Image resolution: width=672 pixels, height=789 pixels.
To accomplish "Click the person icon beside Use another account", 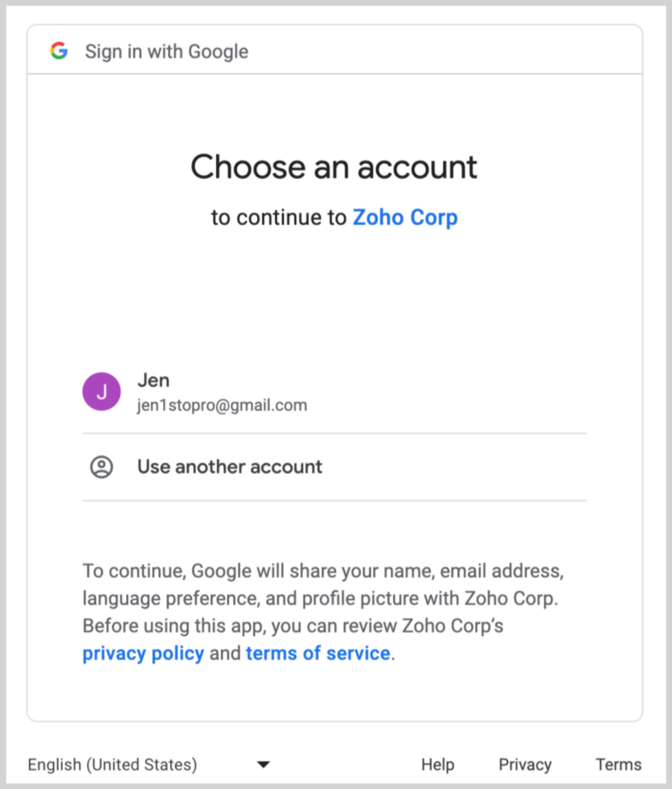I will pos(101,467).
